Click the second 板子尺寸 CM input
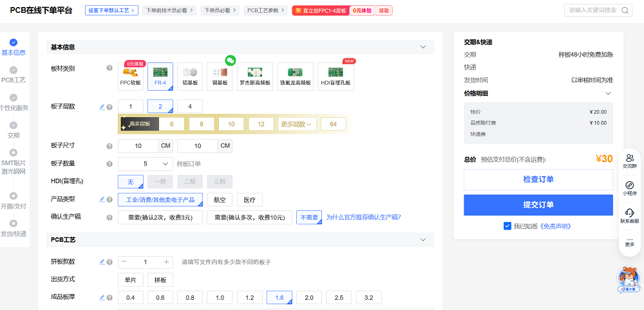This screenshot has height=310, width=644. 198,146
